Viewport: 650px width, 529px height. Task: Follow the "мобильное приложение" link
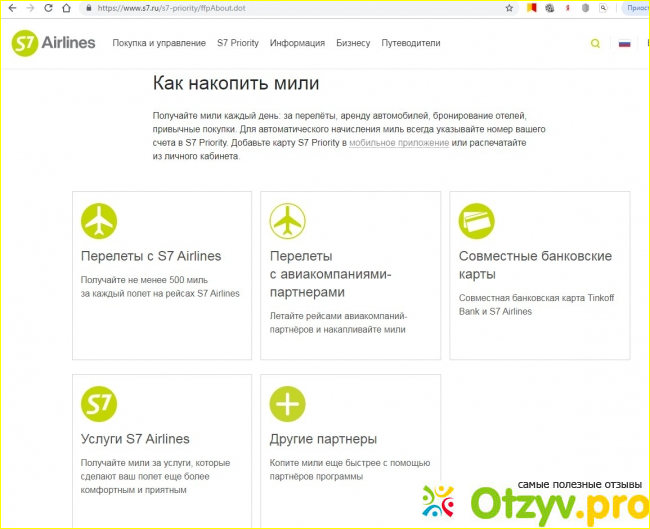398,144
